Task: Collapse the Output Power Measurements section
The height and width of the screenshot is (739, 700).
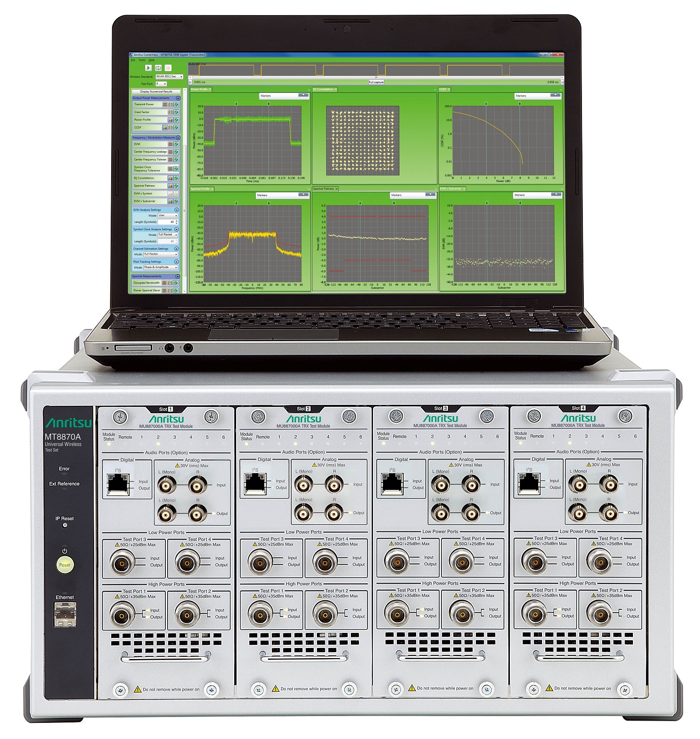Action: click(178, 98)
